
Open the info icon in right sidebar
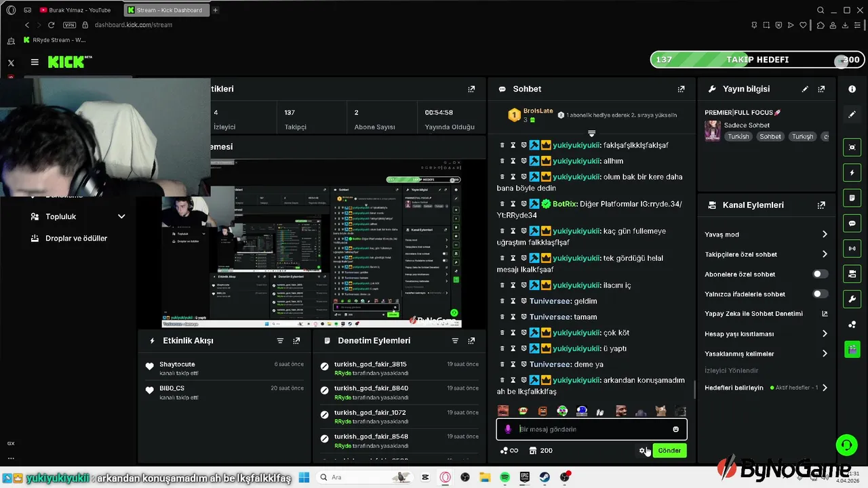point(852,89)
